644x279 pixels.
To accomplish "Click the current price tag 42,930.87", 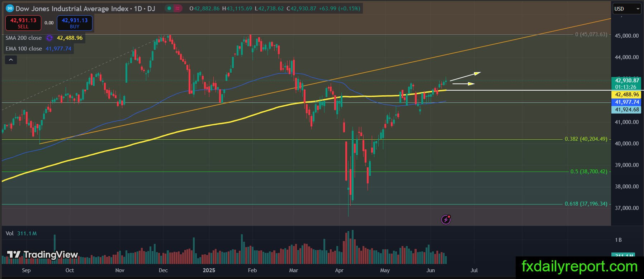I will pyautogui.click(x=627, y=81).
